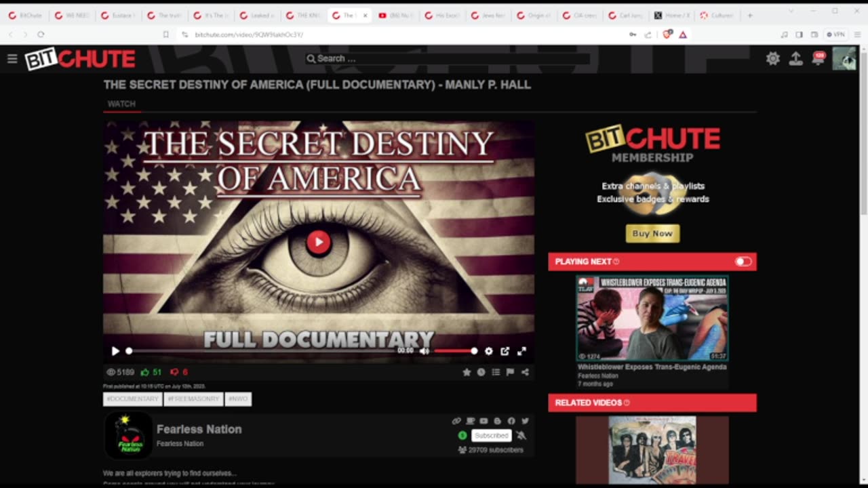Image resolution: width=868 pixels, height=488 pixels.
Task: Toggle channel notification bell off icon
Action: pyautogui.click(x=521, y=435)
